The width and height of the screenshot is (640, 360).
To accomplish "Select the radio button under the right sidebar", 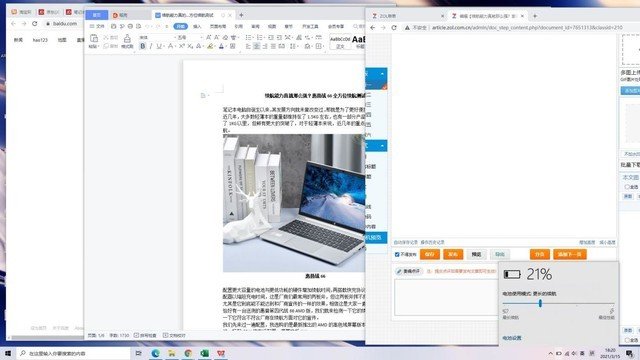I will tap(627, 187).
